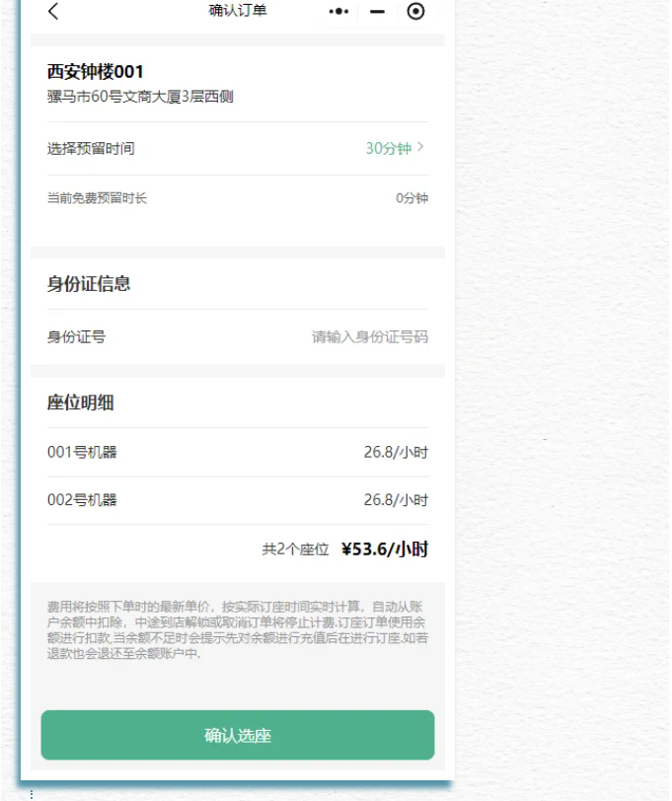The image size is (672, 801).
Task: Select the 001号机器 seat row
Action: tap(82, 453)
